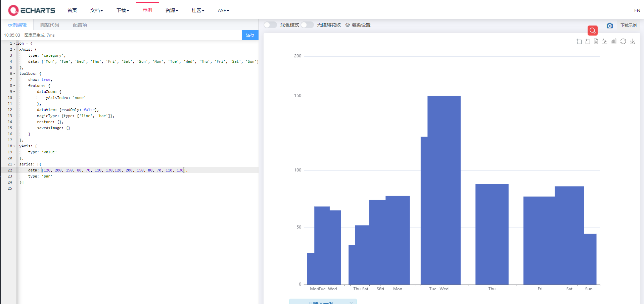Save chart as image with download icon
Image resolution: width=644 pixels, height=304 pixels.
click(x=633, y=41)
